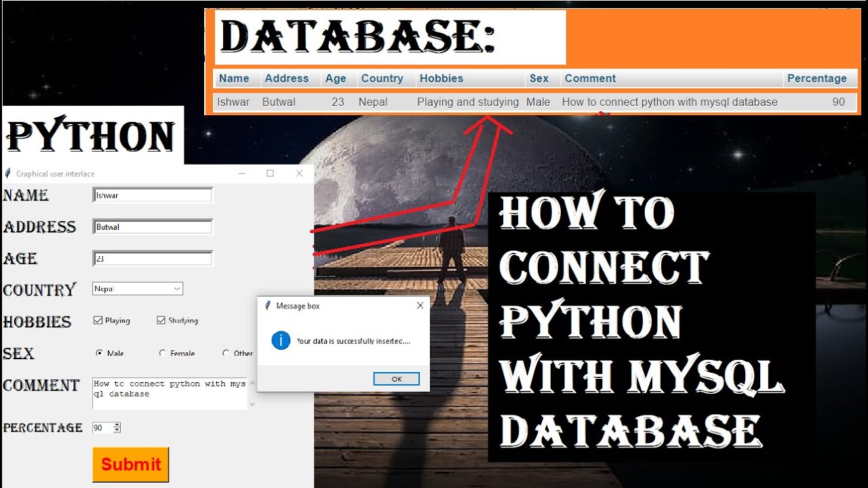Select the Age entry field containing 23
Screen dimensions: 868x488
click(x=153, y=258)
